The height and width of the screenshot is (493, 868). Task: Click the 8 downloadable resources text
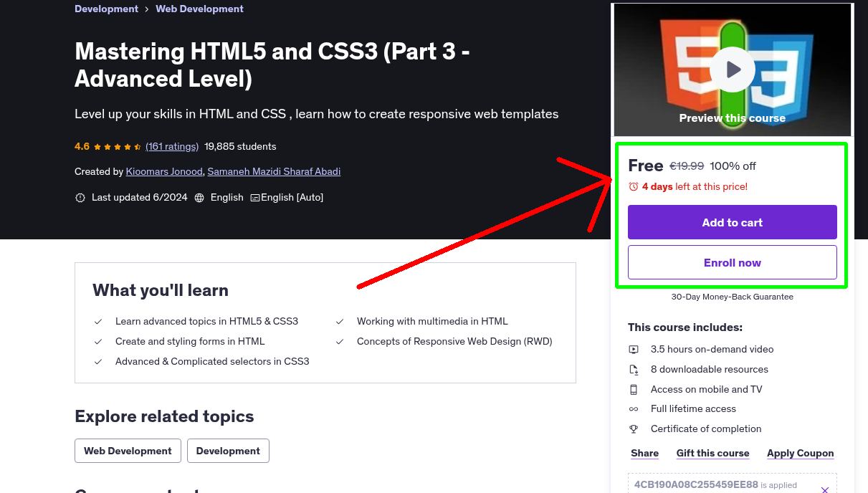[710, 369]
